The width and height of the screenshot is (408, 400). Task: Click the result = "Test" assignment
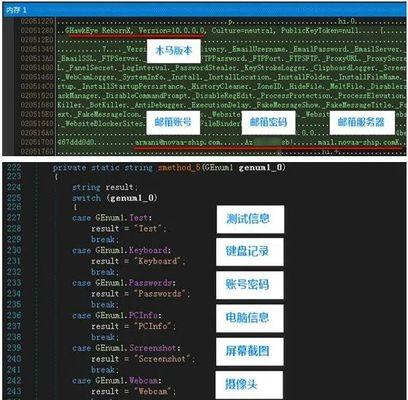coord(129,229)
